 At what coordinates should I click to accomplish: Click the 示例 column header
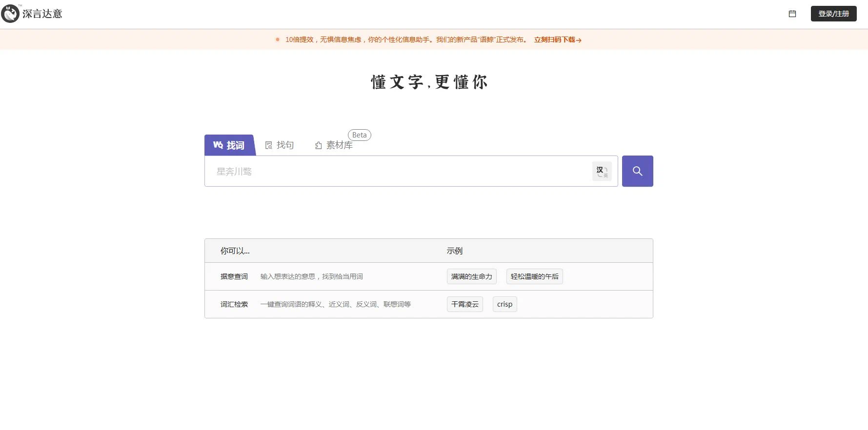click(454, 251)
